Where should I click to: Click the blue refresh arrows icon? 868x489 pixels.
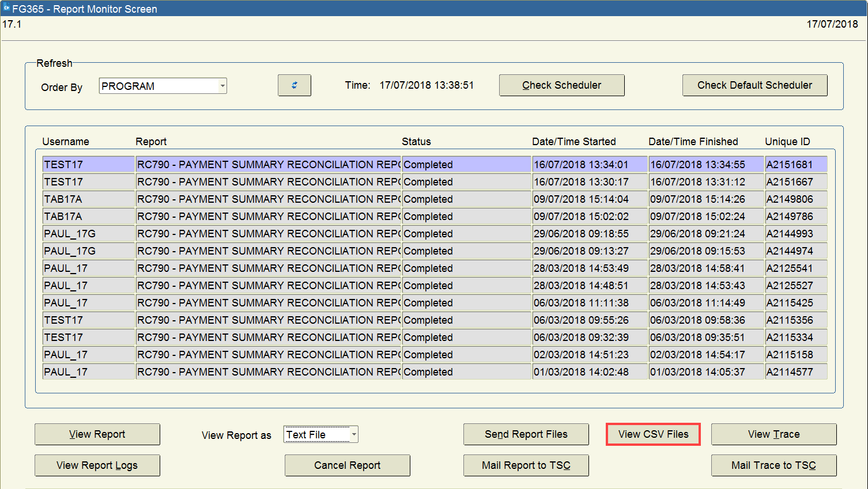pyautogui.click(x=294, y=85)
